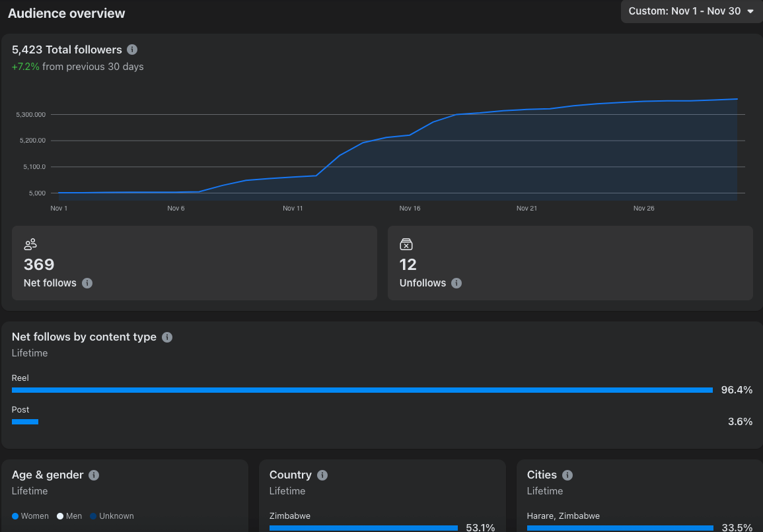Click info icon beside Net follows by content type
Viewport: 763px width, 532px height.
[x=167, y=337]
